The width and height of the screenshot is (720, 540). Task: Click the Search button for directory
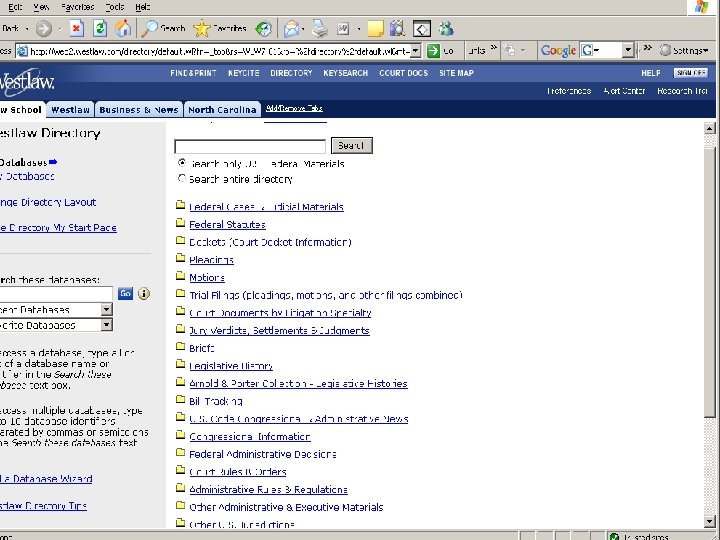pos(351,146)
